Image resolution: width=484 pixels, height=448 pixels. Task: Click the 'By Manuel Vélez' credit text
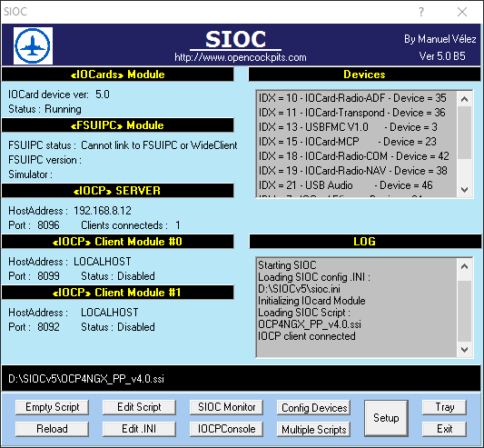(440, 39)
